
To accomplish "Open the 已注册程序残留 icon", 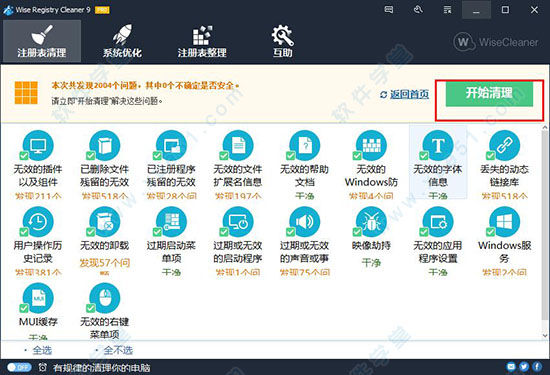I will (x=171, y=145).
